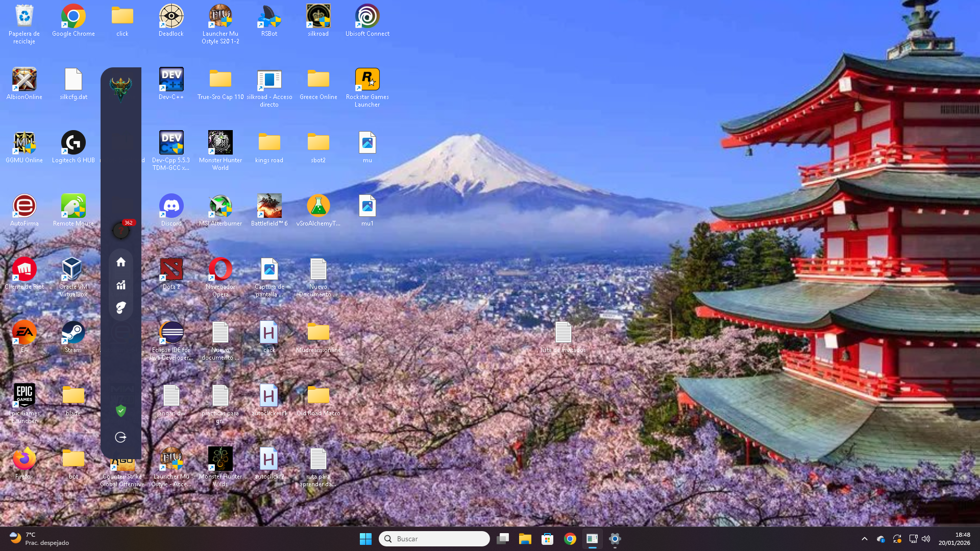Click the green shield icon in the sidebar
The image size is (980, 551).
(121, 411)
